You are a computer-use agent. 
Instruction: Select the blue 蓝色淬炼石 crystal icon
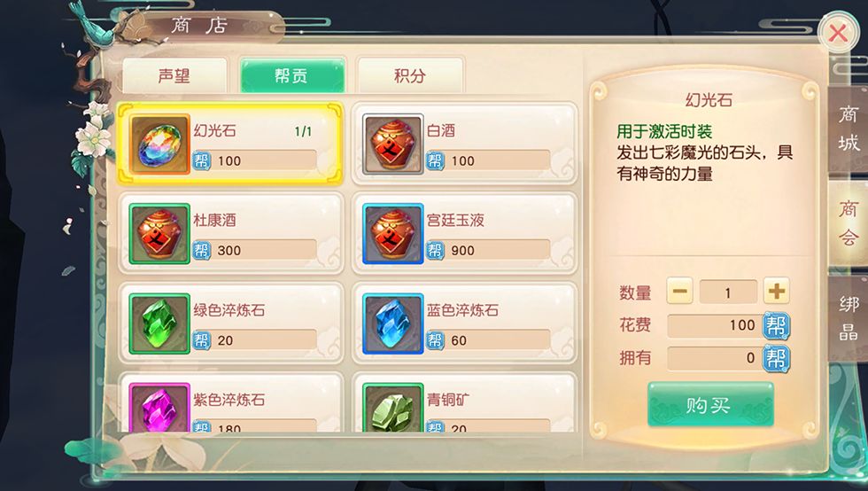coord(393,323)
